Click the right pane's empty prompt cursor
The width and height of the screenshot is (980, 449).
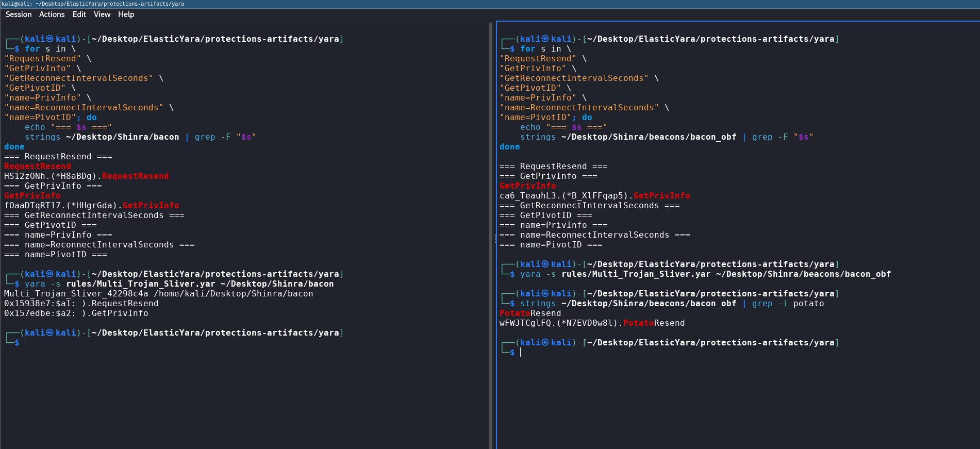pos(520,353)
